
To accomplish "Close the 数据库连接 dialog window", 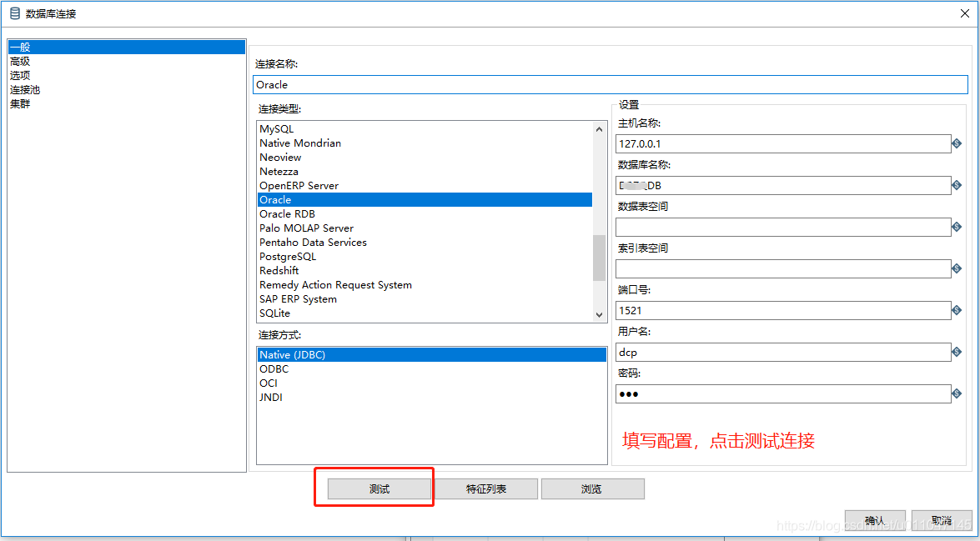I will (964, 13).
